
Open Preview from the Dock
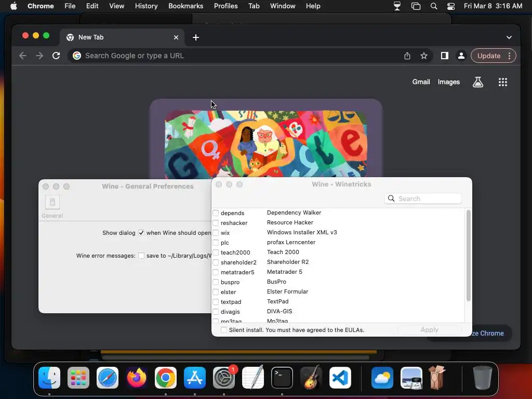click(x=411, y=378)
